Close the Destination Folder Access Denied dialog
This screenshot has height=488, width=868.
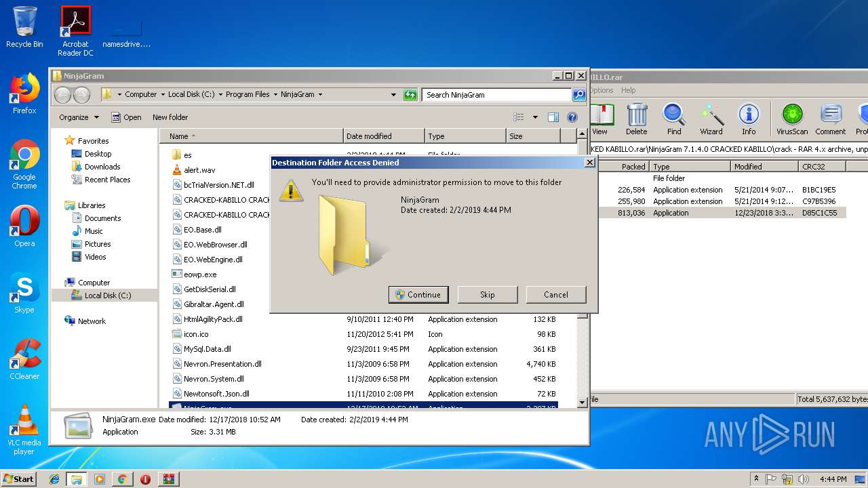[589, 163]
